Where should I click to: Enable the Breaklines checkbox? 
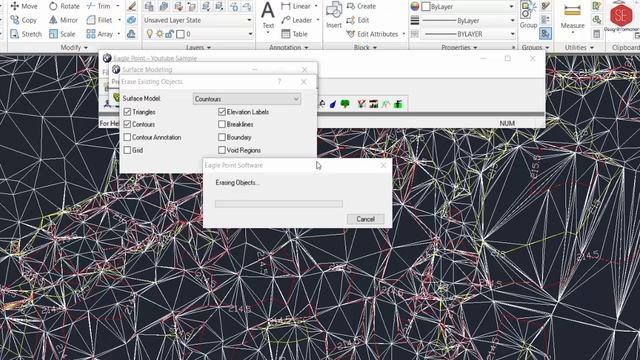pos(222,124)
